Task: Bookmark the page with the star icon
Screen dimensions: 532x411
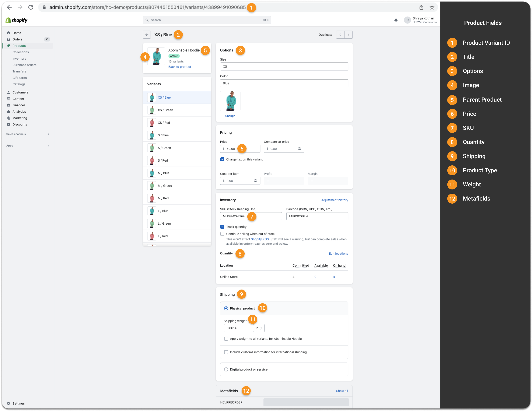Action: click(x=432, y=7)
